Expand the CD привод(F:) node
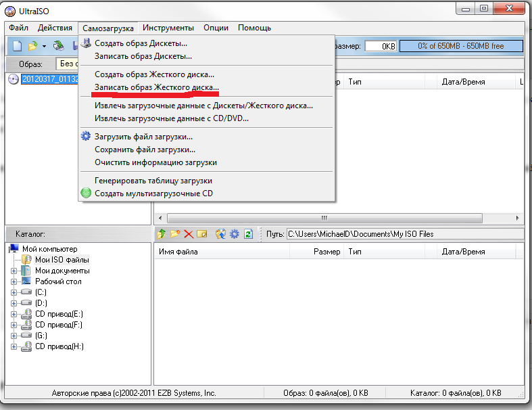The image size is (532, 410). (x=14, y=325)
